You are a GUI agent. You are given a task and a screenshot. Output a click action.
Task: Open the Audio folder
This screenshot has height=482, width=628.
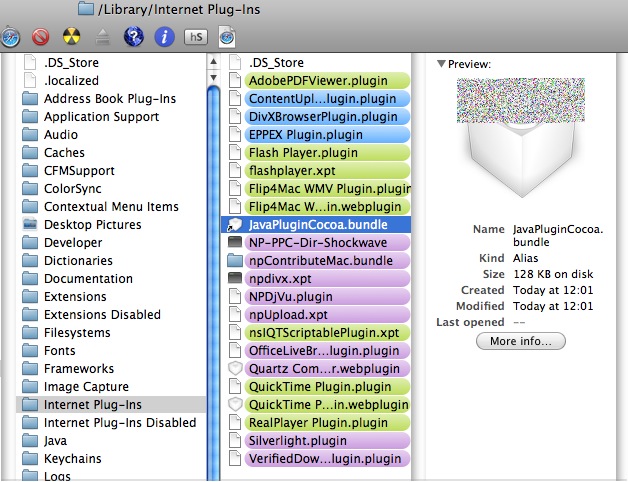[111, 135]
